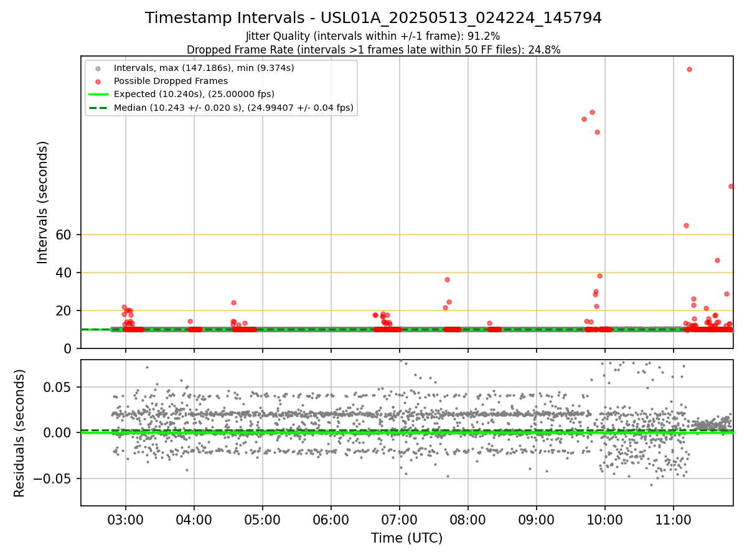This screenshot has width=747, height=560.
Task: Click legend entry "Intervals, max (147.186s), min (9.374s)"
Action: [204, 67]
